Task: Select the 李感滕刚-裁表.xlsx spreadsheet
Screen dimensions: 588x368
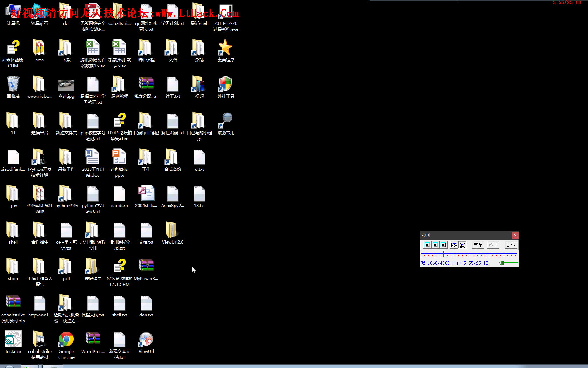Action: pos(120,53)
